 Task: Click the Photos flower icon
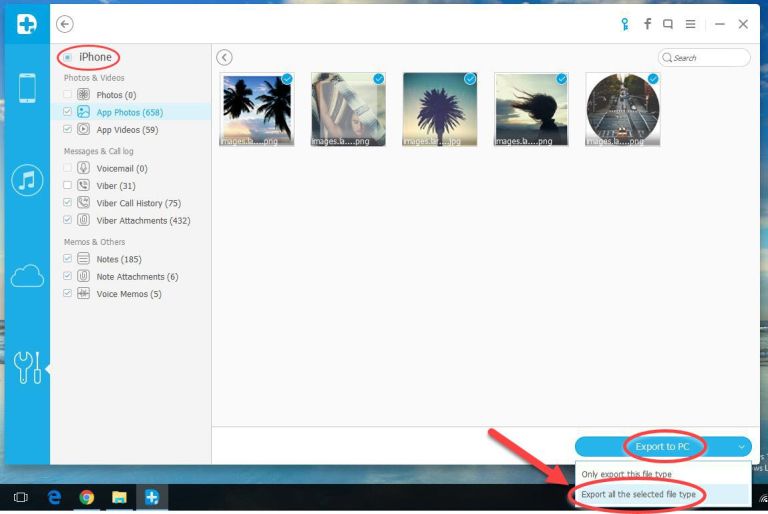click(x=83, y=95)
